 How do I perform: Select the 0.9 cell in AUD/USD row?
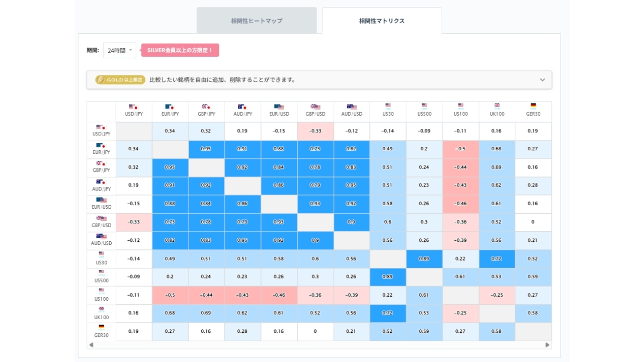[315, 240]
